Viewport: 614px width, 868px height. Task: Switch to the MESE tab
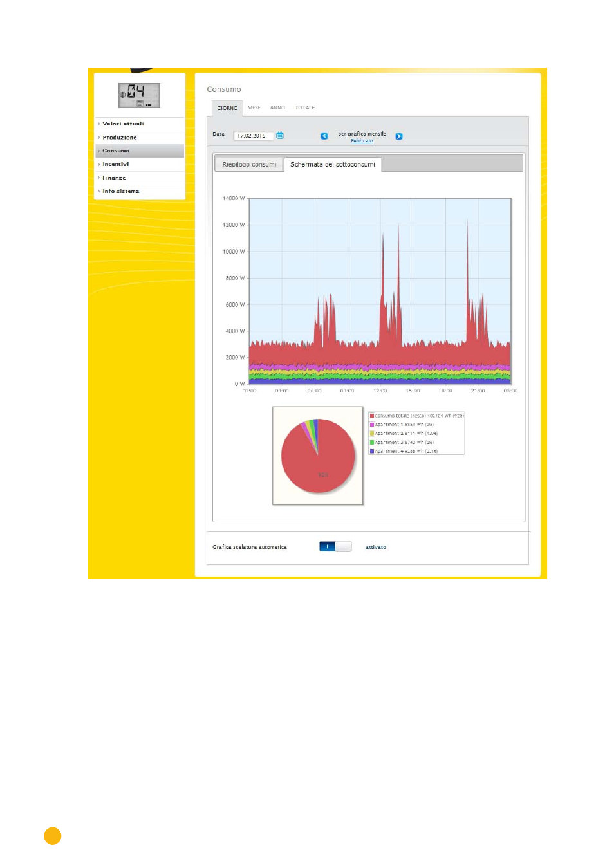(254, 107)
